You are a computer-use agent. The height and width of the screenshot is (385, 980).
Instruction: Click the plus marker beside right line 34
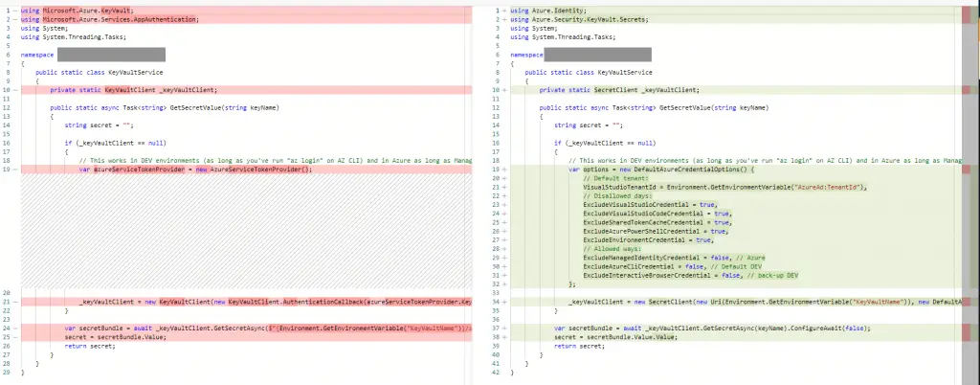[x=505, y=301]
